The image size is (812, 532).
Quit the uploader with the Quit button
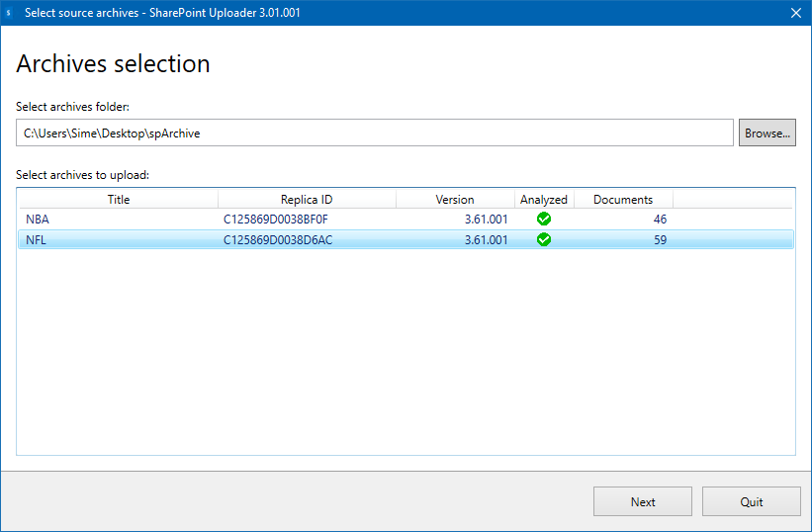[x=752, y=501]
